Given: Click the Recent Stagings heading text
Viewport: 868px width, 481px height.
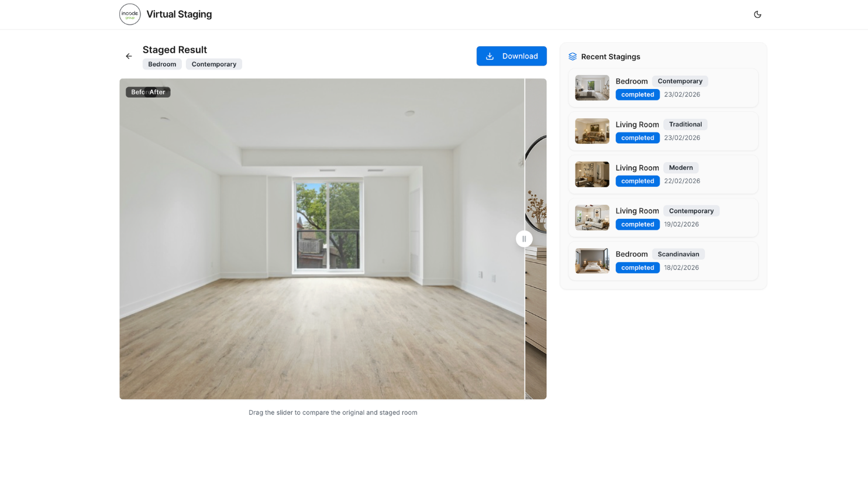Looking at the screenshot, I should tap(611, 57).
